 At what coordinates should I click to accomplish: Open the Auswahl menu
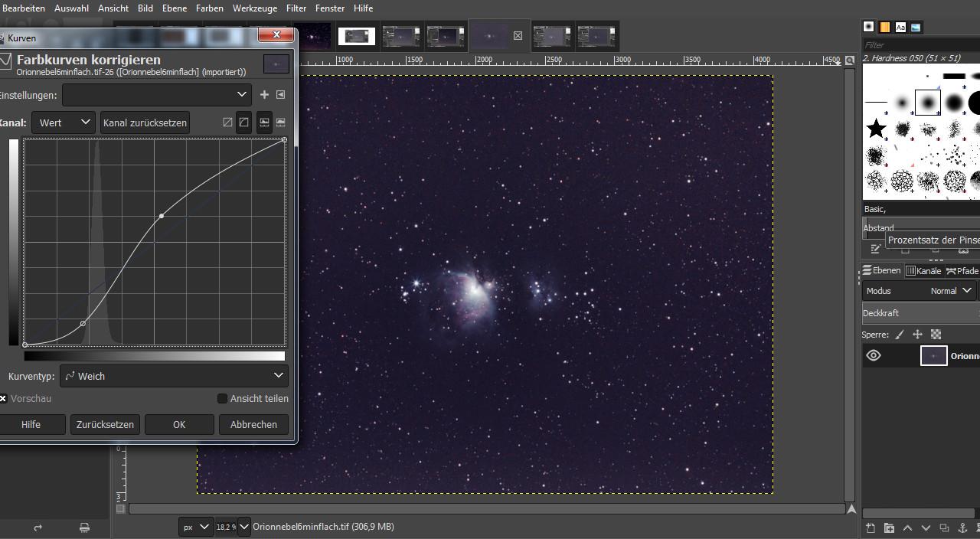[x=71, y=8]
